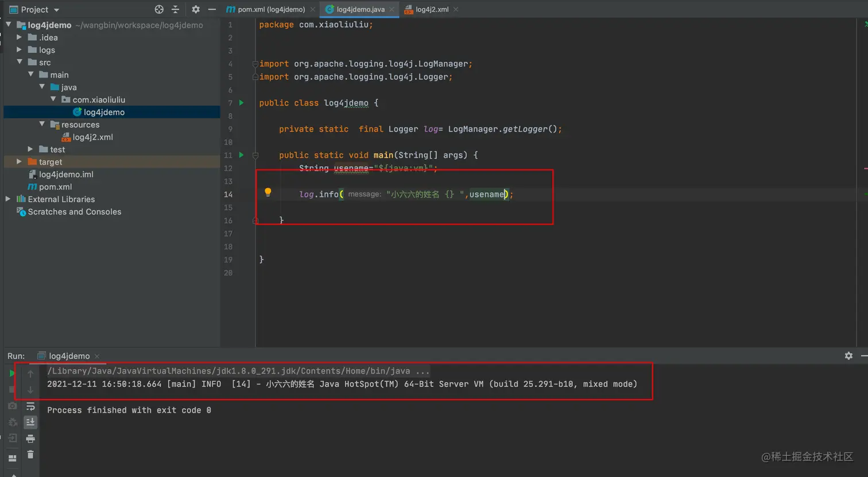868x477 pixels.
Task: Collapse the java source folder
Action: point(42,87)
